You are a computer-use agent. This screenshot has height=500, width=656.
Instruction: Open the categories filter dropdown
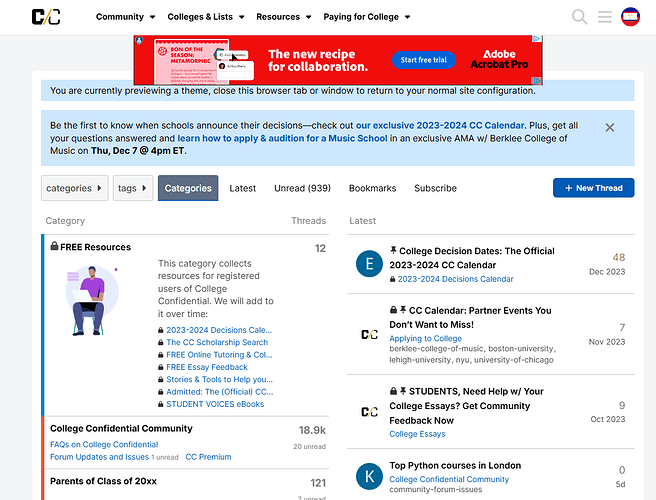(74, 188)
